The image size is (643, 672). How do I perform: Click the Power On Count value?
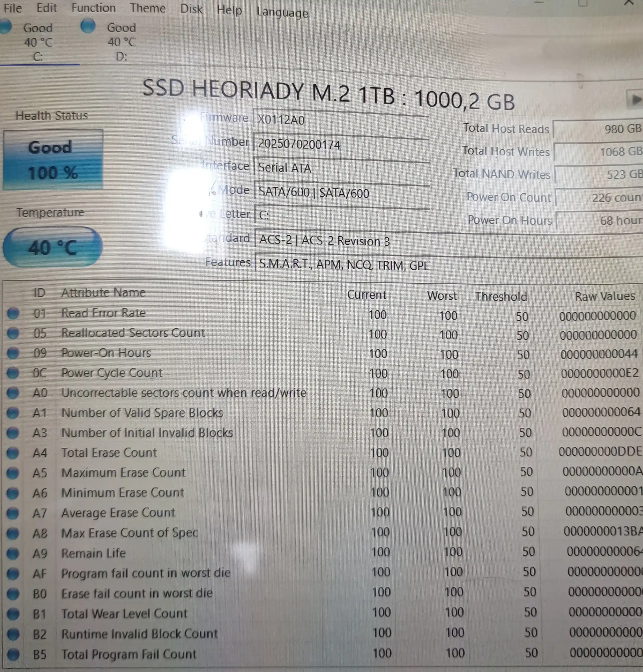click(599, 198)
